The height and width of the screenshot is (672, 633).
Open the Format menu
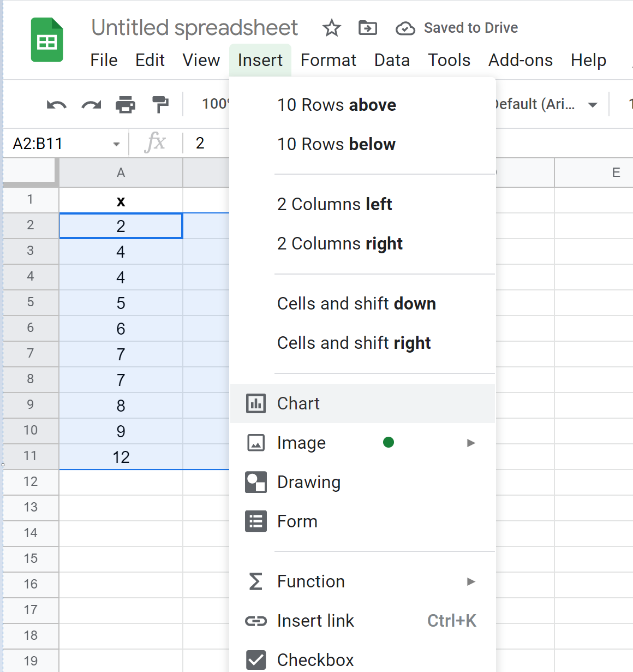click(328, 60)
